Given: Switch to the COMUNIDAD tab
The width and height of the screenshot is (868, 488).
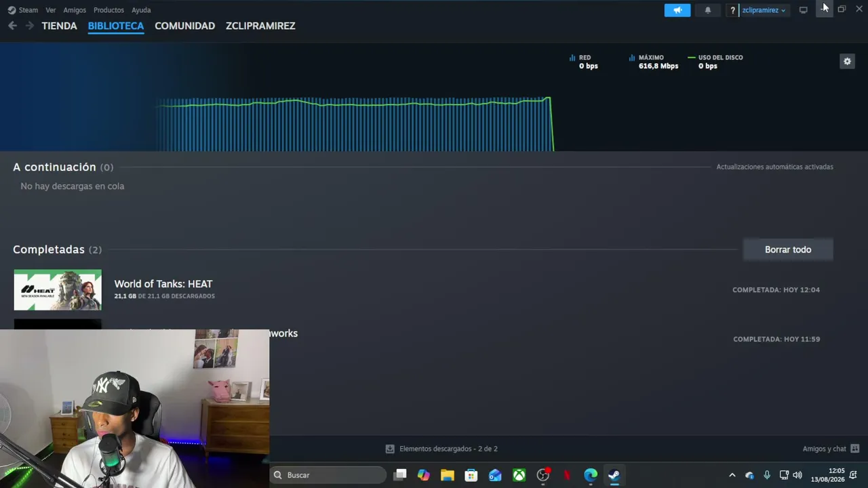Looking at the screenshot, I should click(x=184, y=26).
